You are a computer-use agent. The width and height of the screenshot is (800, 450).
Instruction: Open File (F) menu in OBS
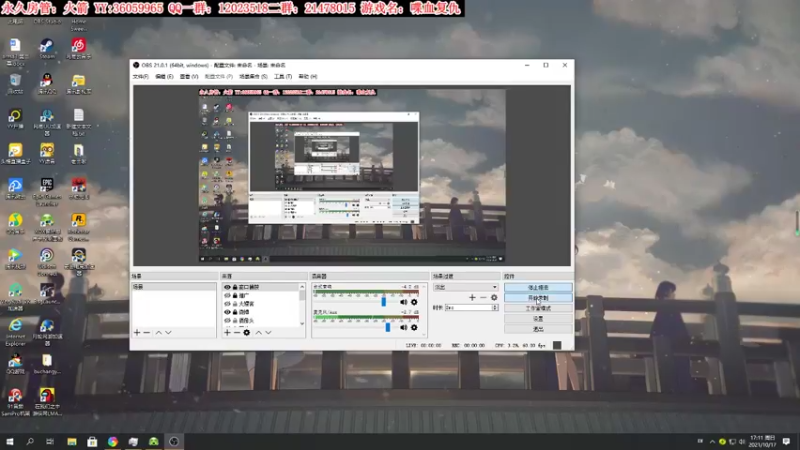pyautogui.click(x=140, y=77)
